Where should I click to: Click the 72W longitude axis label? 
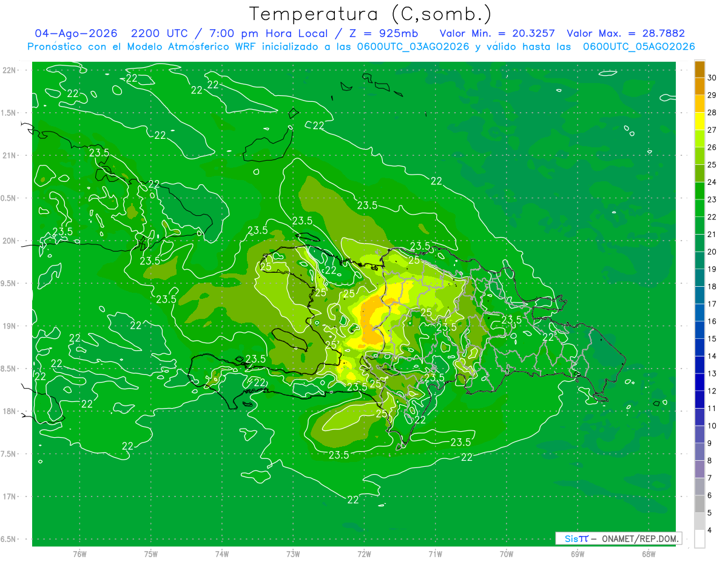click(x=364, y=554)
